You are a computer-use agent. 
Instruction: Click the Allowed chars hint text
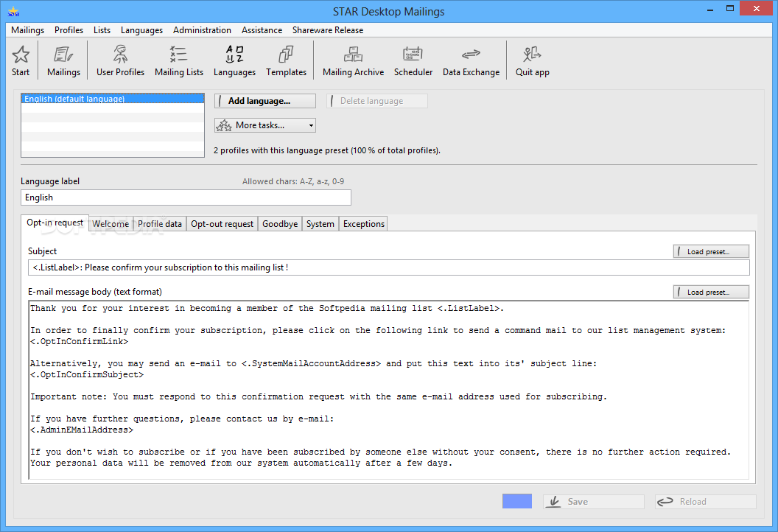click(292, 182)
